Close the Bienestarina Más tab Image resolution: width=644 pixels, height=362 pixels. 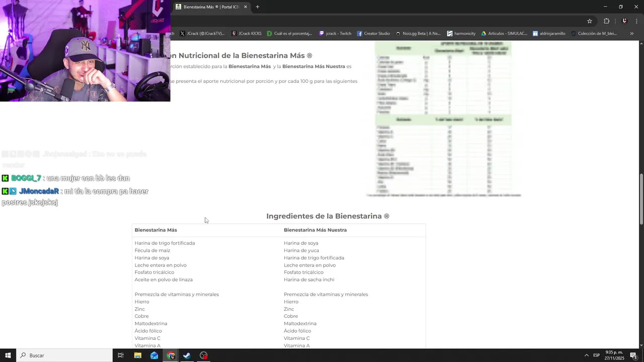click(x=246, y=7)
